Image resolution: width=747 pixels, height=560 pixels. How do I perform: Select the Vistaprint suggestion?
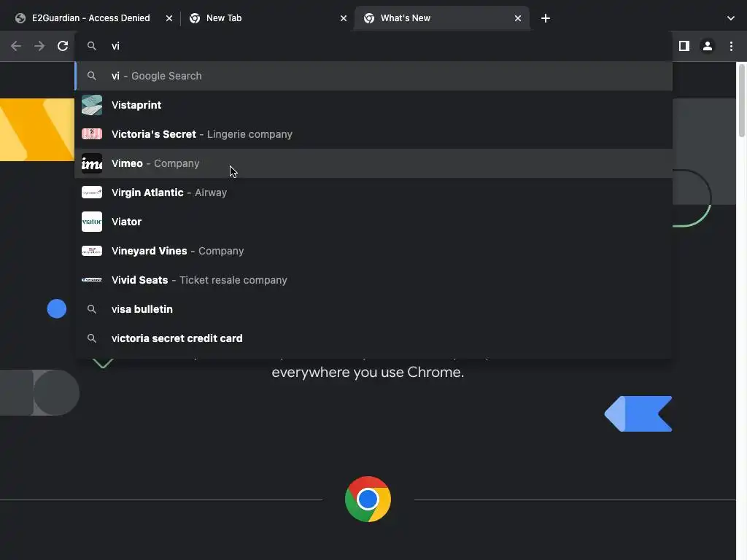373,105
